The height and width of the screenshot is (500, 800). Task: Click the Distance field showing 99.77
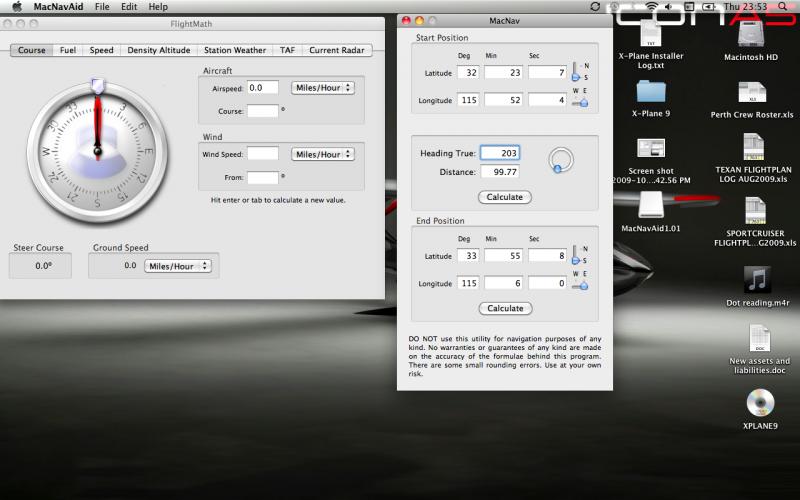click(500, 172)
